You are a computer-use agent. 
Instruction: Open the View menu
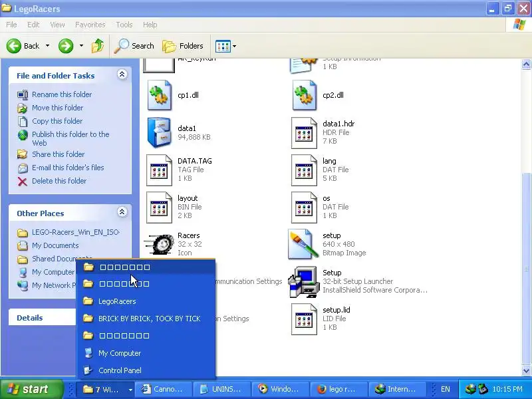[57, 25]
